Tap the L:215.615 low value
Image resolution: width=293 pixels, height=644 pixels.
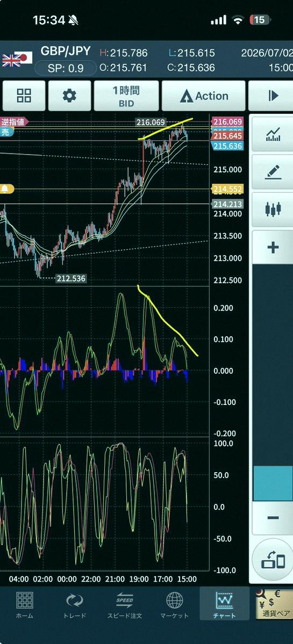(191, 53)
